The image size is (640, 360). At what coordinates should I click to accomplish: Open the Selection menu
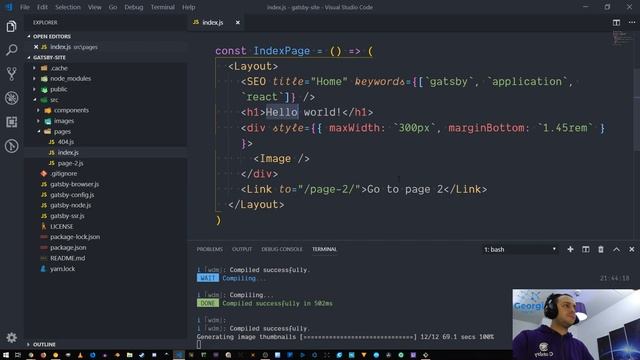coord(68,7)
